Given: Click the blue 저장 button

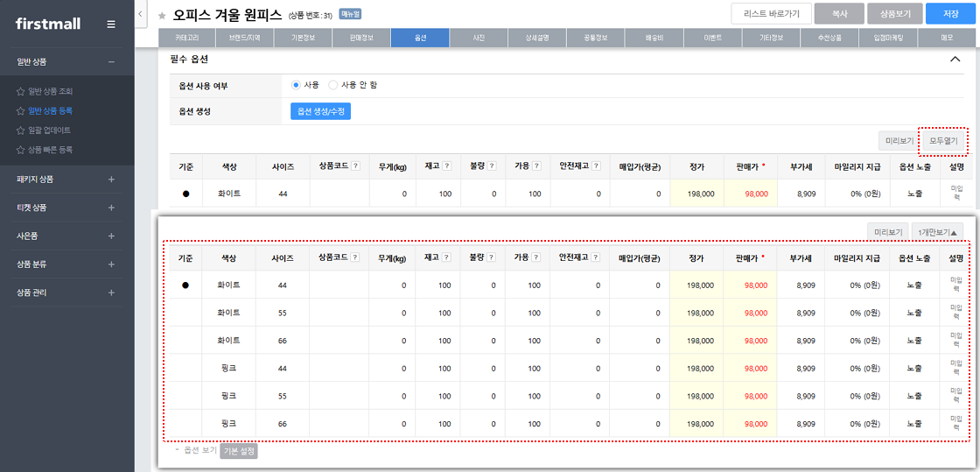Looking at the screenshot, I should pyautogui.click(x=951, y=14).
